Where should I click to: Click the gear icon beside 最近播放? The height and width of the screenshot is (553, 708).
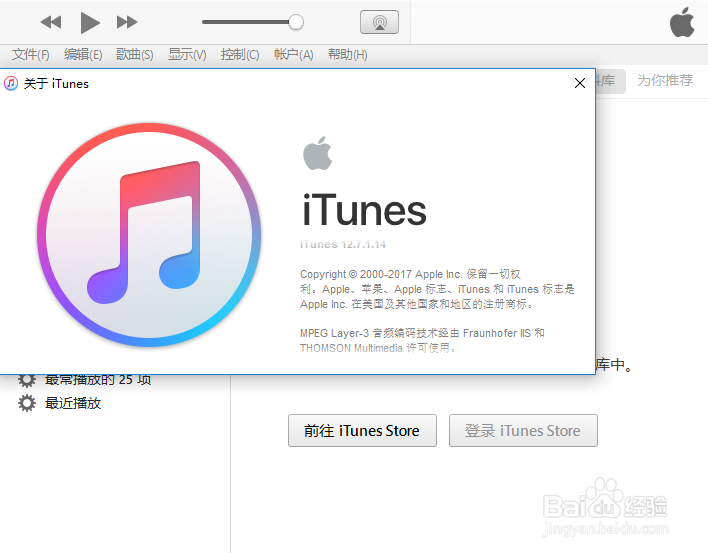[27, 403]
